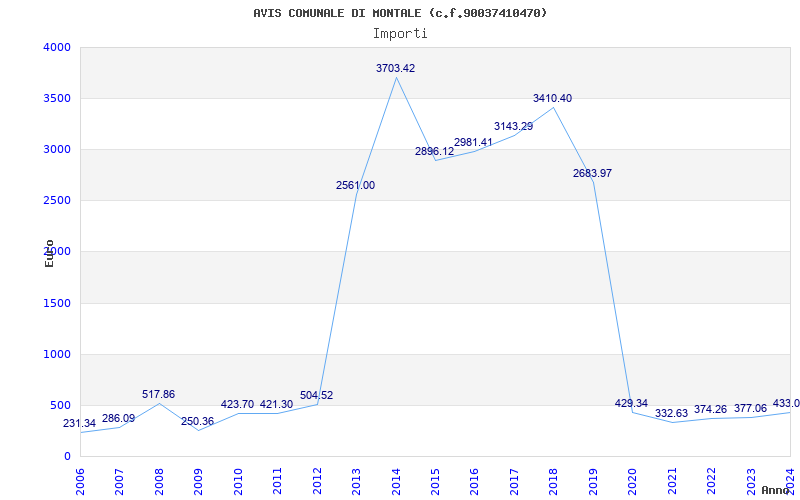
Task: Click the 2007 x-axis year label
Action: click(x=119, y=481)
